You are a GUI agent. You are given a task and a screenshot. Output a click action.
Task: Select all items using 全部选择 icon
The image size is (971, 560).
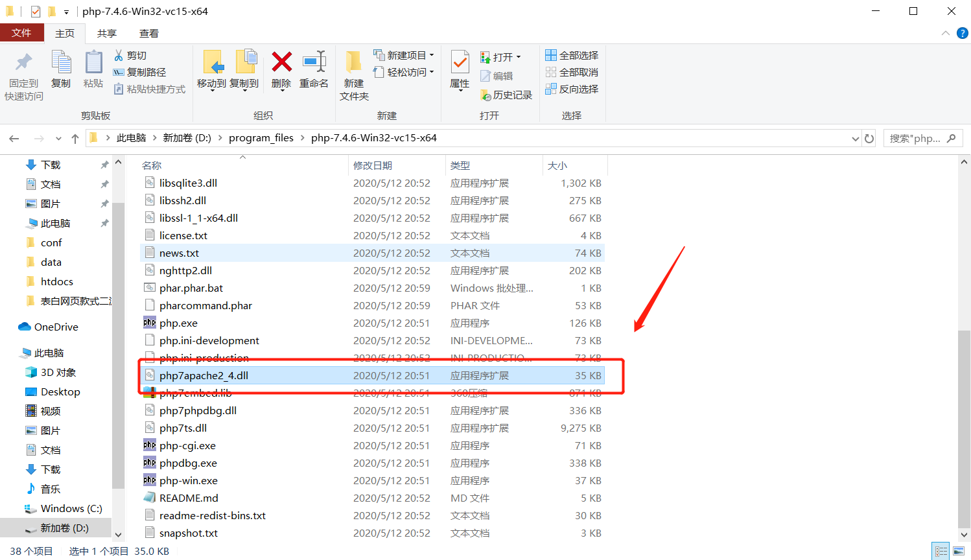570,54
